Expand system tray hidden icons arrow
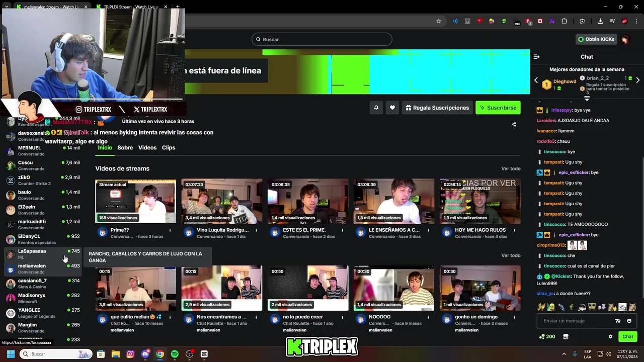 point(563,354)
